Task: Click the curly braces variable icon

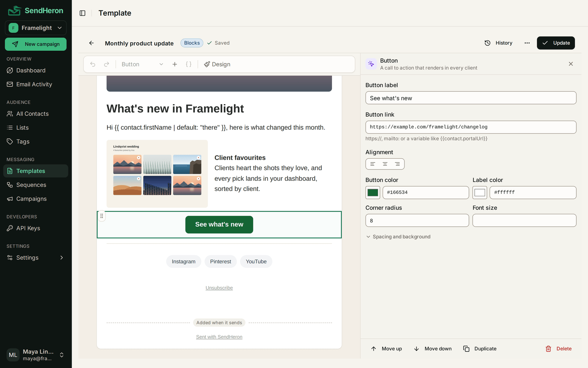Action: coord(189,64)
